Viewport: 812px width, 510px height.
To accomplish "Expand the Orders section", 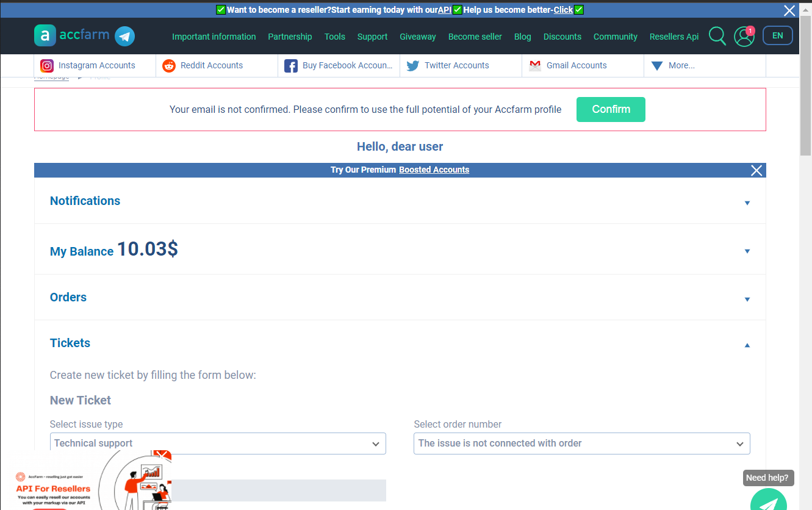I will point(747,299).
